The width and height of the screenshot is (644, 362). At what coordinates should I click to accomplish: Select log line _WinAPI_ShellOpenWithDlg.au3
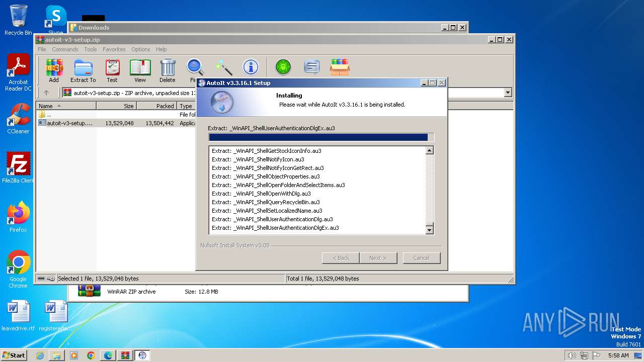click(261, 194)
